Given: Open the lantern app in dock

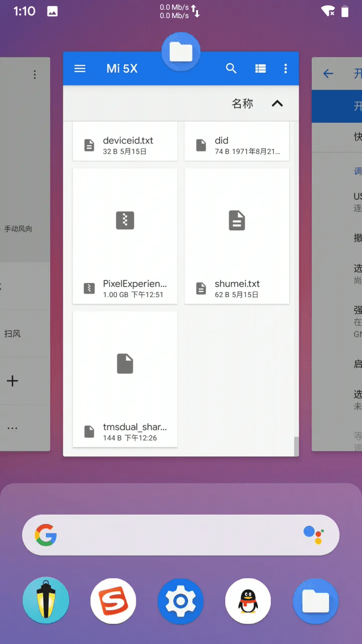Looking at the screenshot, I should tap(46, 601).
